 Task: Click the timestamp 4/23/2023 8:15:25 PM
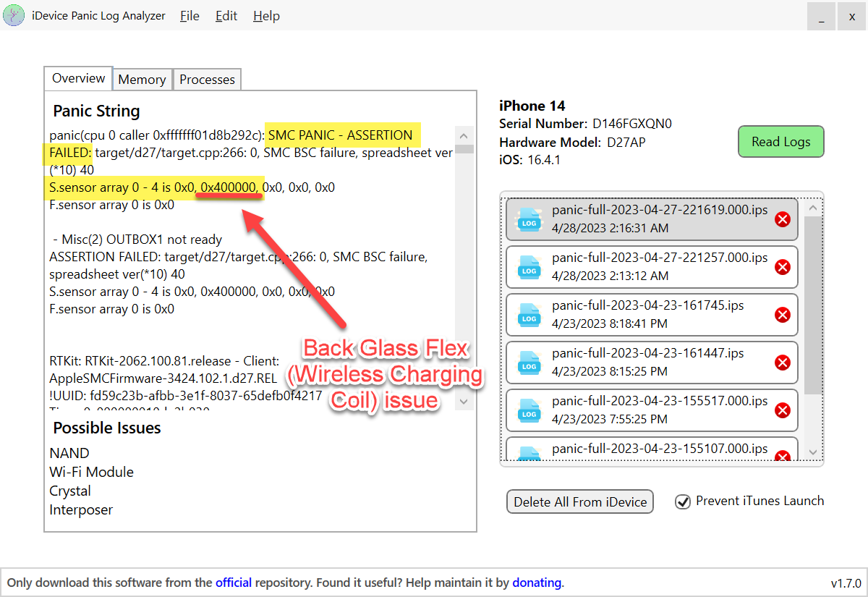click(609, 371)
